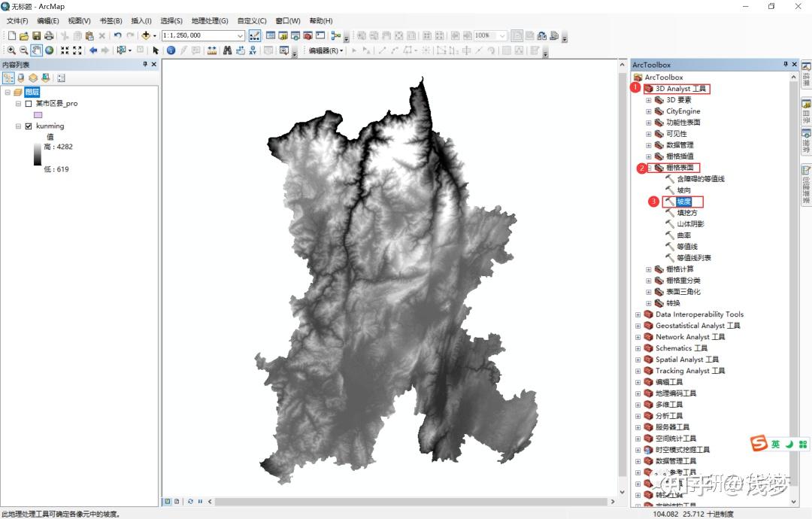Expand the 数据管理工具 toolbox
The image size is (812, 519).
[x=638, y=461]
